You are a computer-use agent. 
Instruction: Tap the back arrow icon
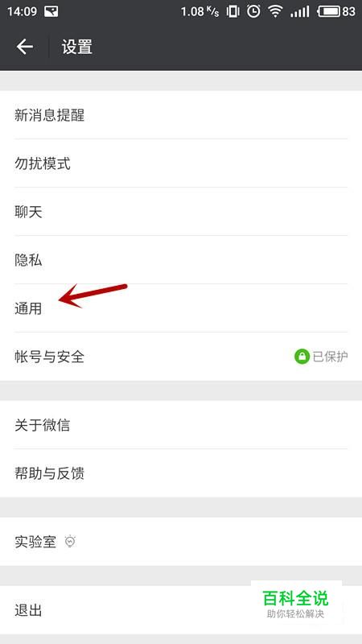(x=24, y=47)
